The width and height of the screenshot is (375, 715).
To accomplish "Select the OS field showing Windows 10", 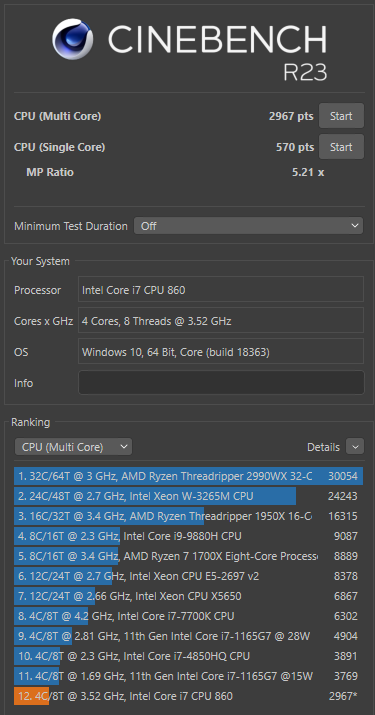I will [x=221, y=352].
